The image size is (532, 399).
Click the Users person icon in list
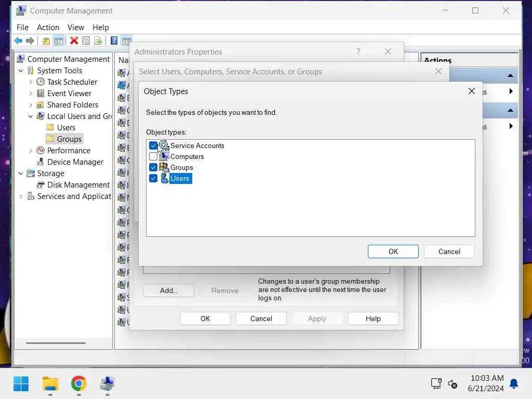(x=165, y=178)
